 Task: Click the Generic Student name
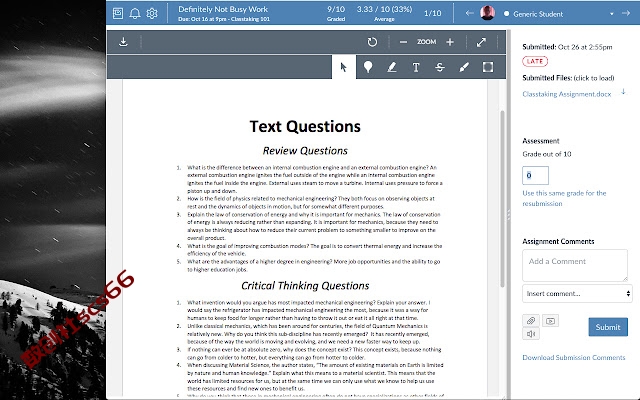coord(538,14)
